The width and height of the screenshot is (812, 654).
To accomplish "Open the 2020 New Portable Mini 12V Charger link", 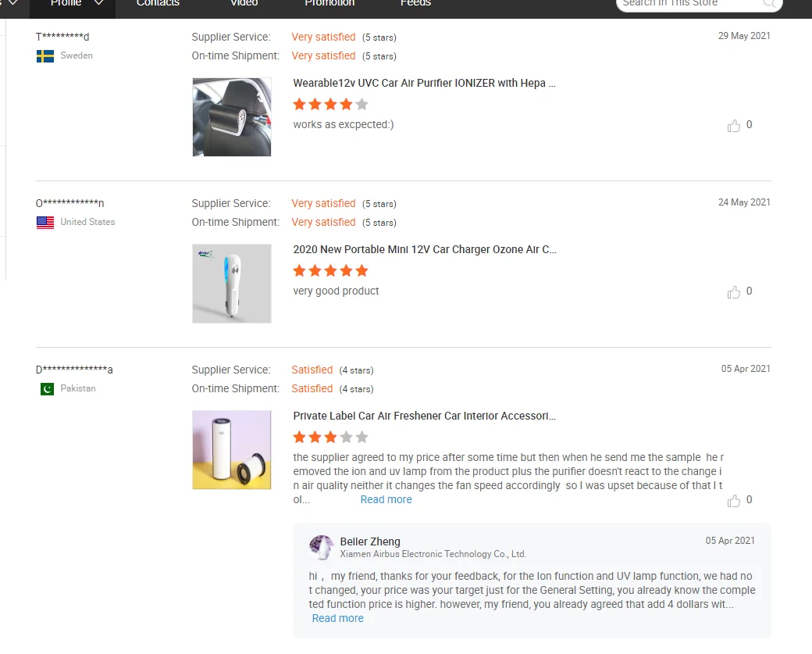I will pos(424,250).
